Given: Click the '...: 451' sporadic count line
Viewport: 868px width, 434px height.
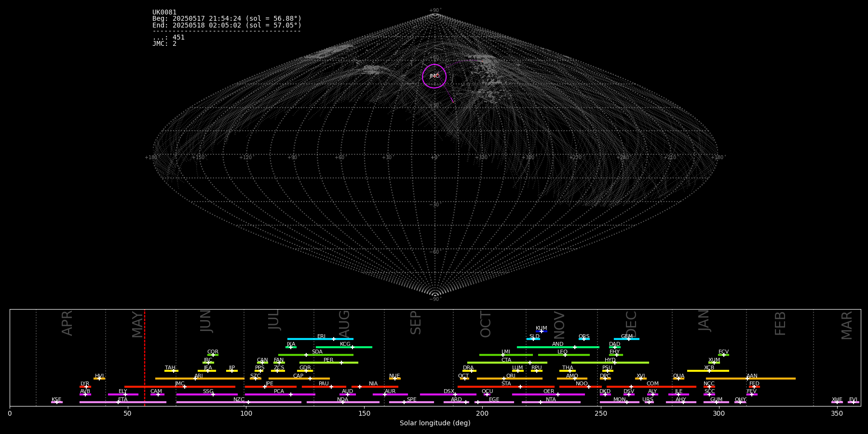Looking at the screenshot, I should [x=168, y=38].
